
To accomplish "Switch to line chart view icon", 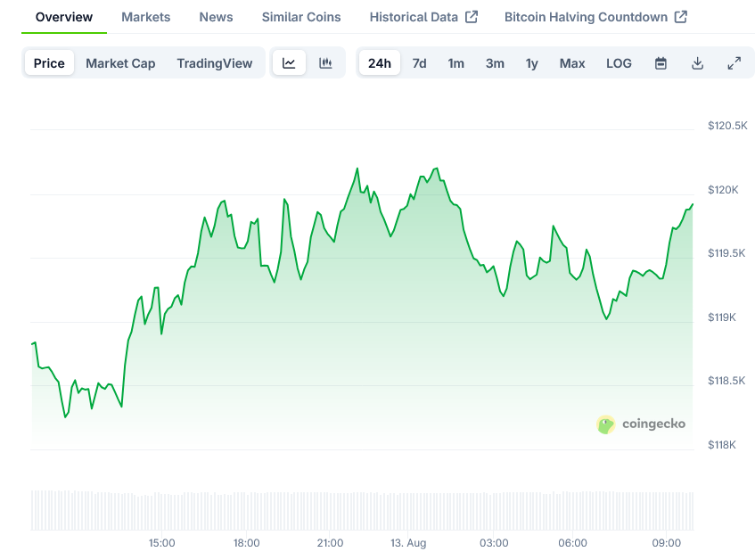I will coord(289,63).
